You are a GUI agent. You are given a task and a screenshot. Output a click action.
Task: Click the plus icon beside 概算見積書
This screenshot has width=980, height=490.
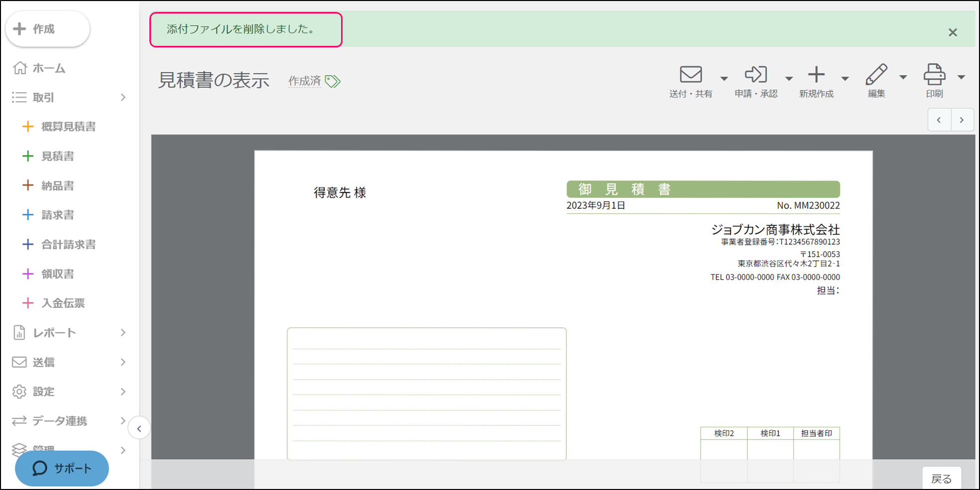(x=28, y=127)
